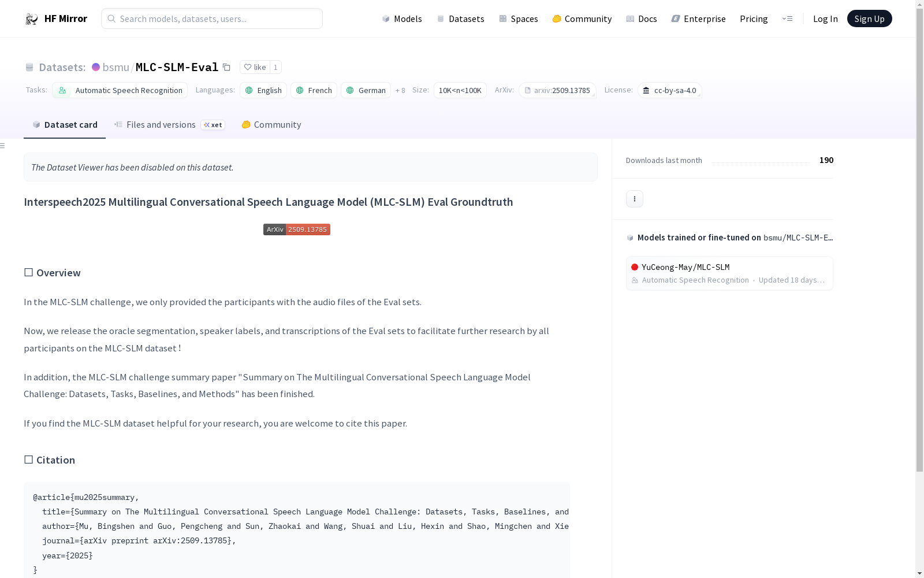Toggle the table of contents sidebar icon
Viewport: 924px width, 578px height.
click(3, 146)
